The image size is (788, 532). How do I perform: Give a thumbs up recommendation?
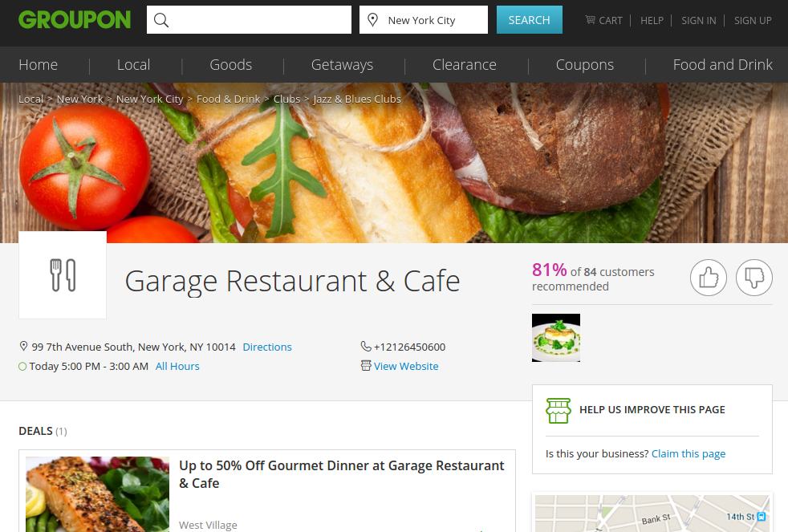(x=709, y=278)
